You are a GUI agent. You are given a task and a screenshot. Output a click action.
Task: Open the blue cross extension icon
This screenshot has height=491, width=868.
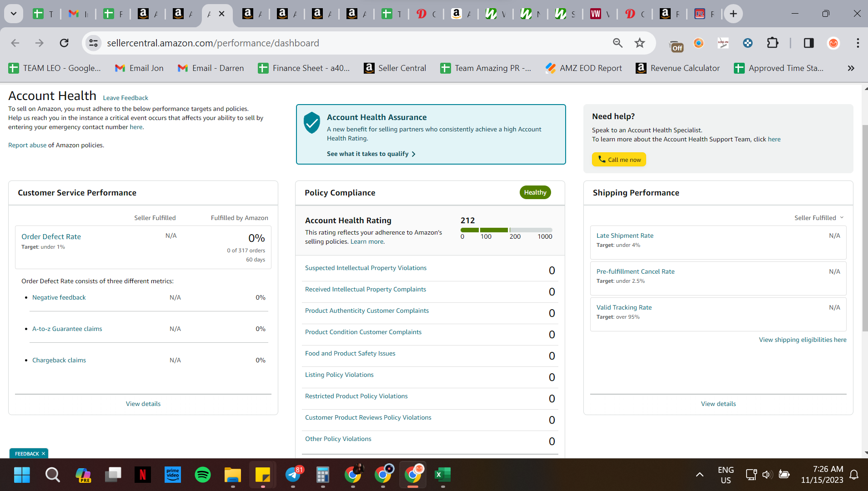pyautogui.click(x=748, y=43)
